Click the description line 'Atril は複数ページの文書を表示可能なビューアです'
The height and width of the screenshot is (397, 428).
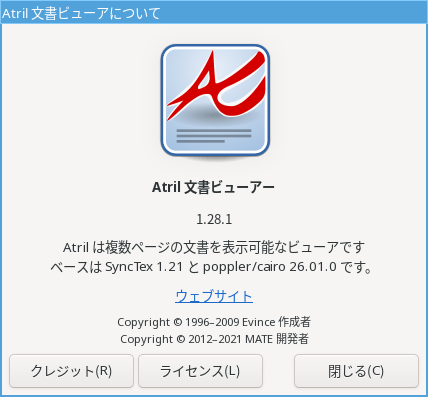pos(214,247)
